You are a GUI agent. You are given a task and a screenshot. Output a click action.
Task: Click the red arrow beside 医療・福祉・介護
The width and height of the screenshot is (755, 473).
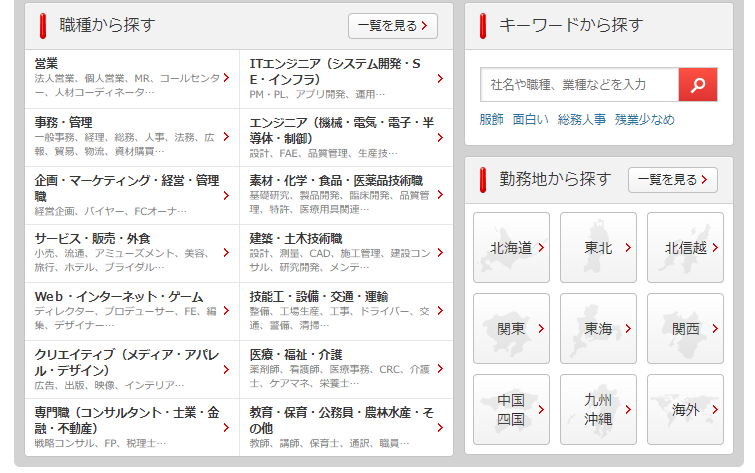(x=440, y=368)
